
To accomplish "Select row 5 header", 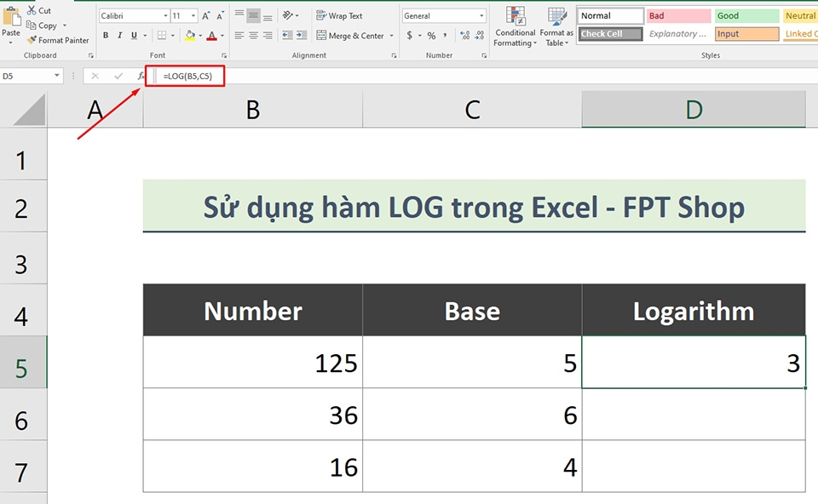I will (x=23, y=362).
